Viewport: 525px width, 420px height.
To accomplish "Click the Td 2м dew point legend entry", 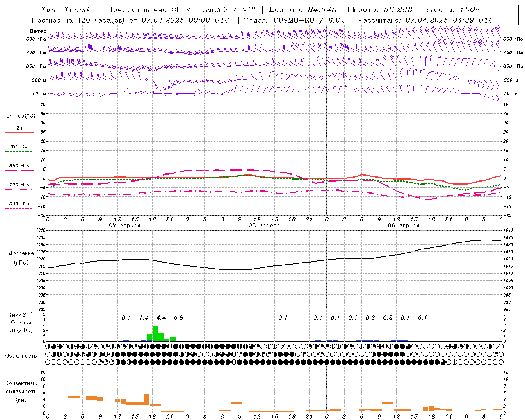I will click(x=19, y=147).
